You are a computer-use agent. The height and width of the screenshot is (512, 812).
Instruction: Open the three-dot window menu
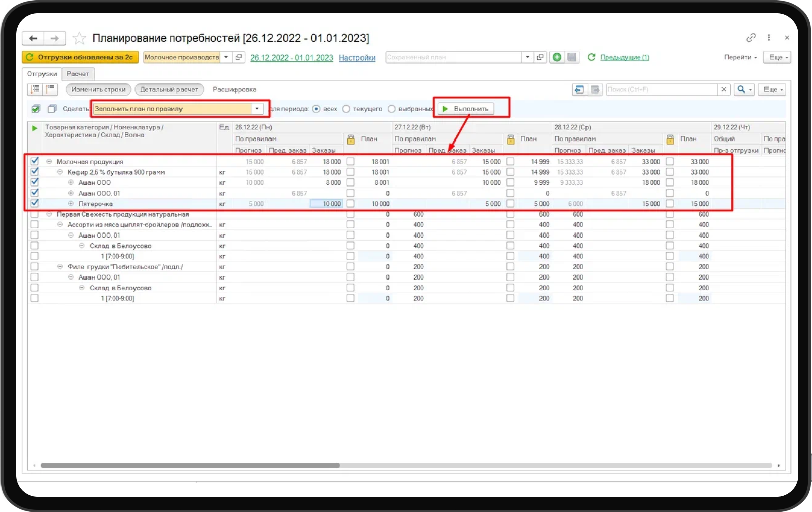coord(769,38)
